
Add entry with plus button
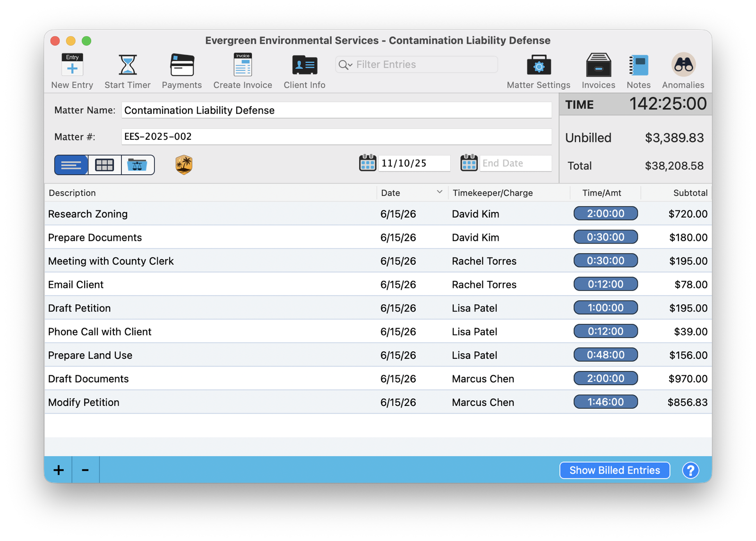[59, 470]
